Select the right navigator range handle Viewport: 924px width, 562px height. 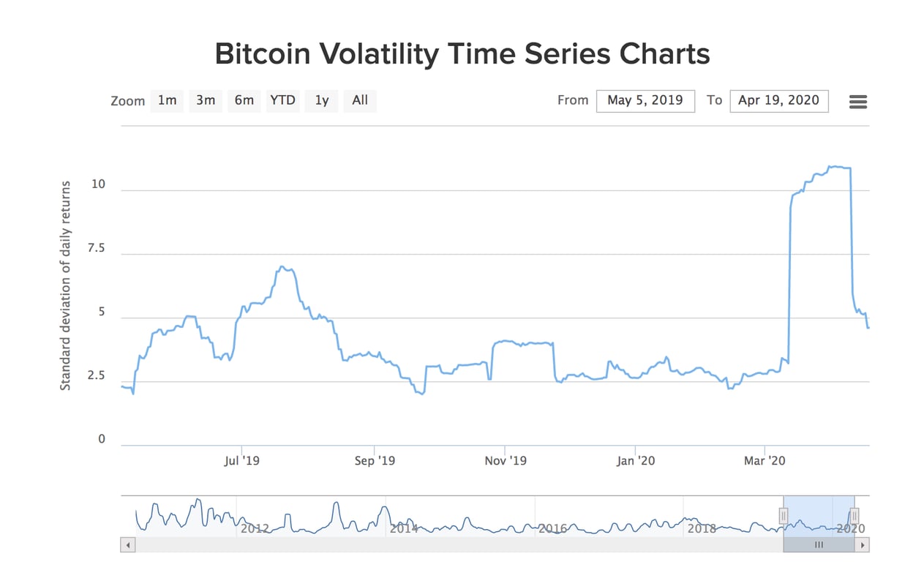pyautogui.click(x=854, y=517)
